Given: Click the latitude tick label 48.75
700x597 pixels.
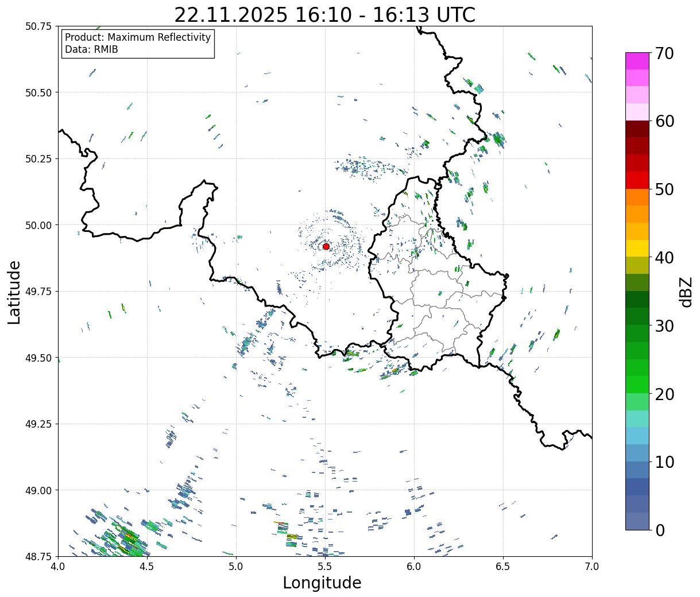Looking at the screenshot, I should click(38, 556).
